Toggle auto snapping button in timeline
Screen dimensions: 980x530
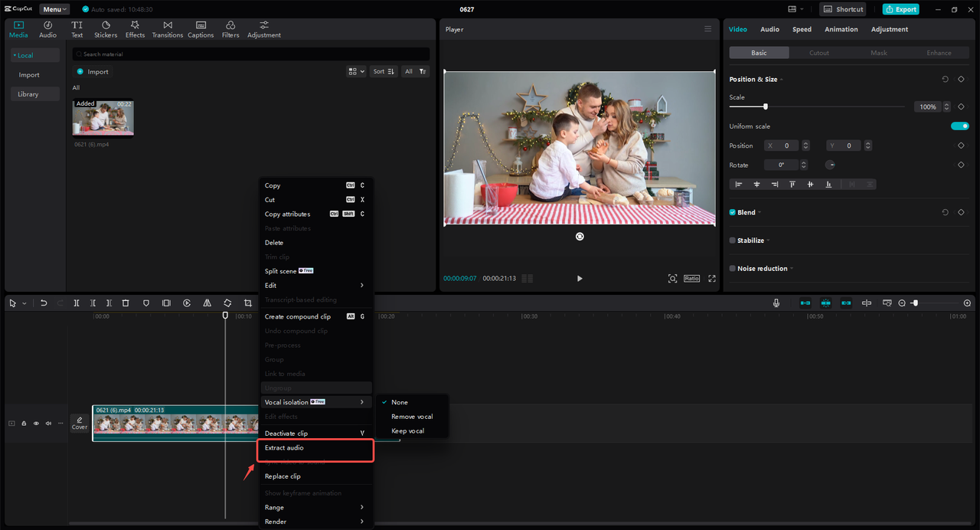(x=825, y=303)
